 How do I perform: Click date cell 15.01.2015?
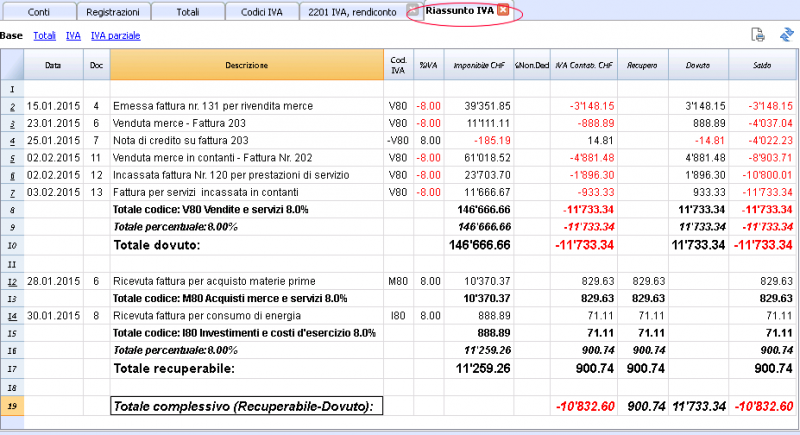54,106
